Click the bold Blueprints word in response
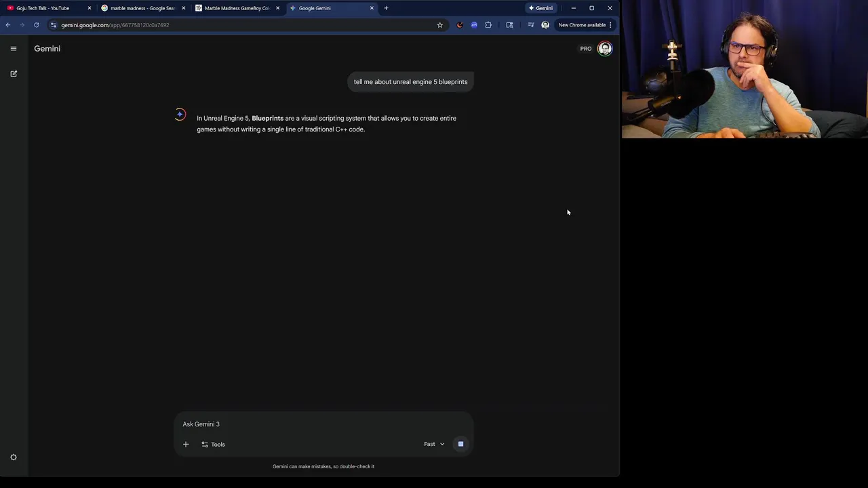This screenshot has width=868, height=488. coord(268,119)
